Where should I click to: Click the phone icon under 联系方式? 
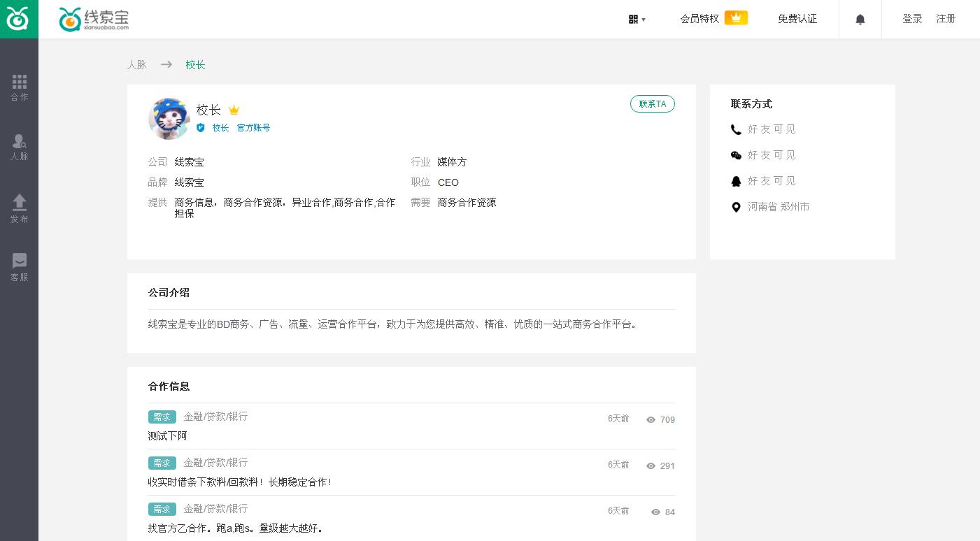pos(736,129)
